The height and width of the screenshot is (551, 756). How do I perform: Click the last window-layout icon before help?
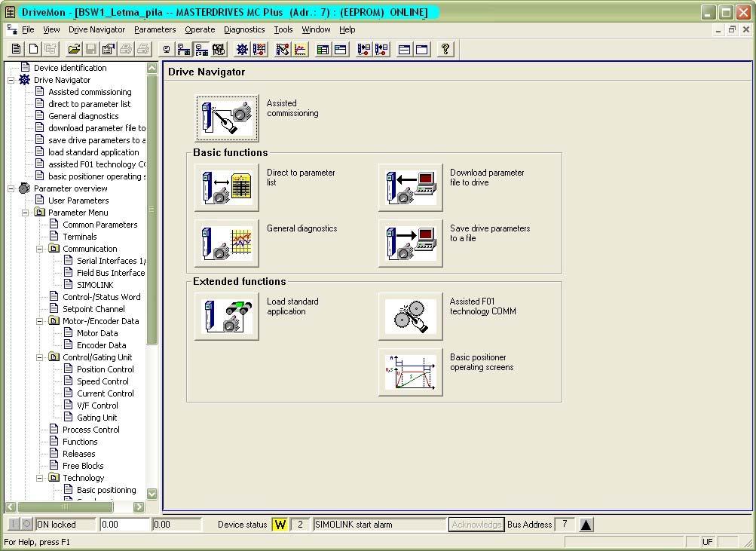coord(422,49)
